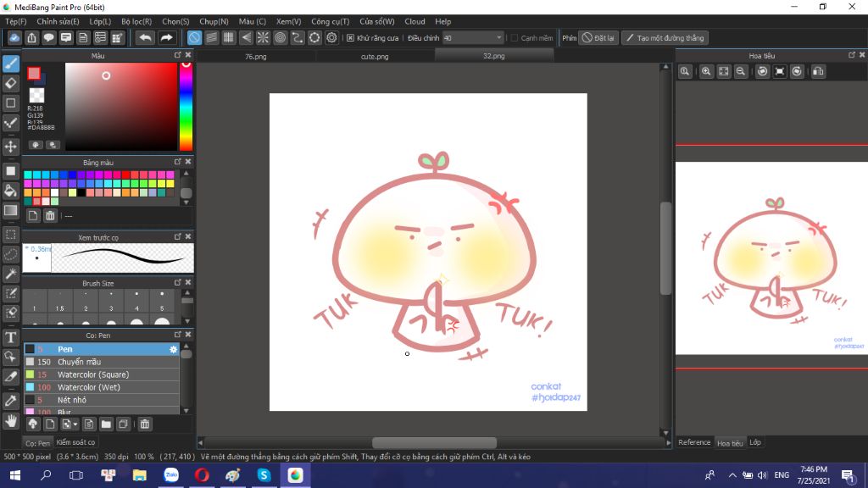The width and height of the screenshot is (868, 488).
Task: Pick the Gradient tool
Action: (10, 210)
